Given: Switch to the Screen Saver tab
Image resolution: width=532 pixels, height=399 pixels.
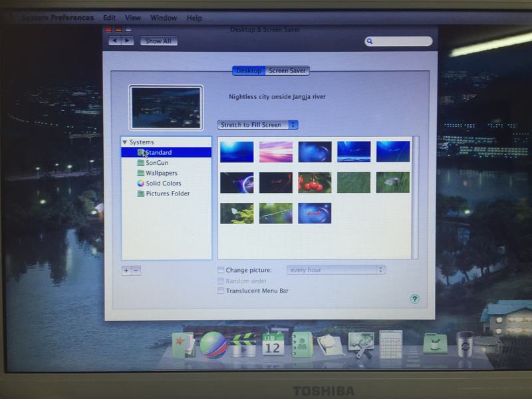Looking at the screenshot, I should pyautogui.click(x=287, y=70).
